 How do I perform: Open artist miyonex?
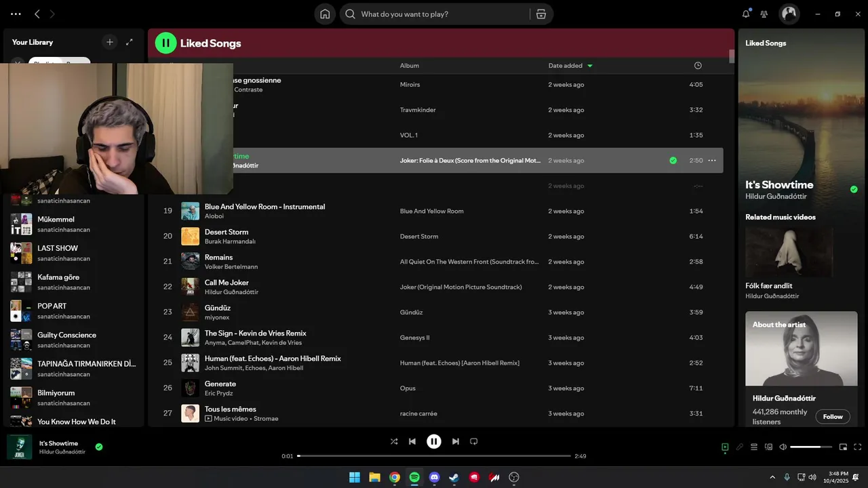217,317
